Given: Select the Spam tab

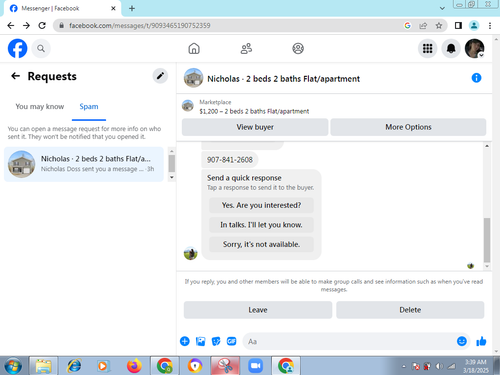Looking at the screenshot, I should click(89, 107).
